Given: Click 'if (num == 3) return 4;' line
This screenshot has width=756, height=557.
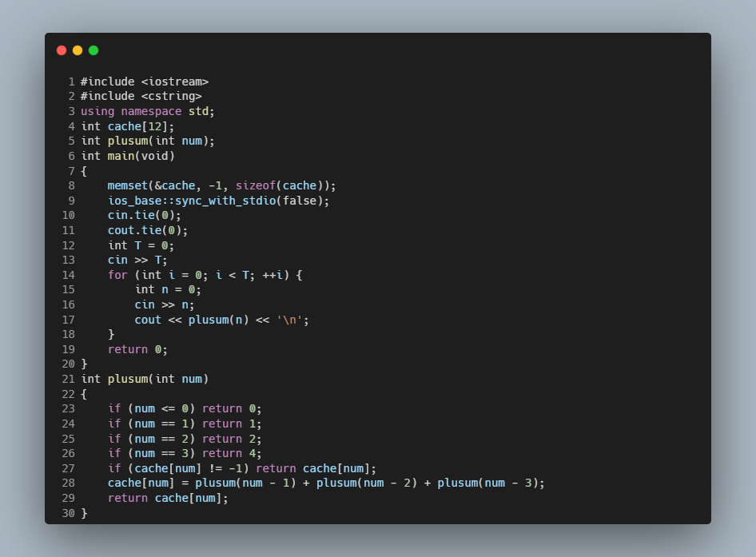Looking at the screenshot, I should coord(185,453).
